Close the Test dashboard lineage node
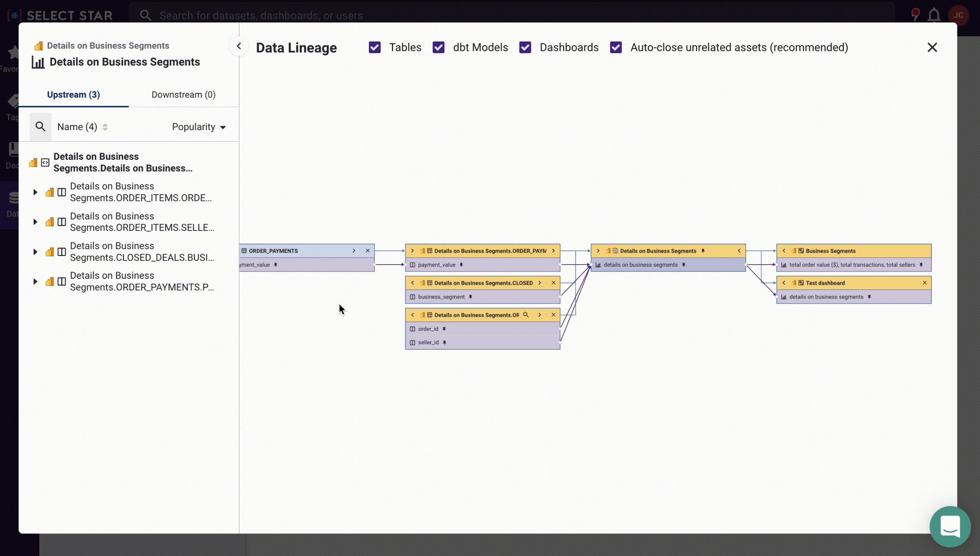980x556 pixels. pyautogui.click(x=925, y=283)
